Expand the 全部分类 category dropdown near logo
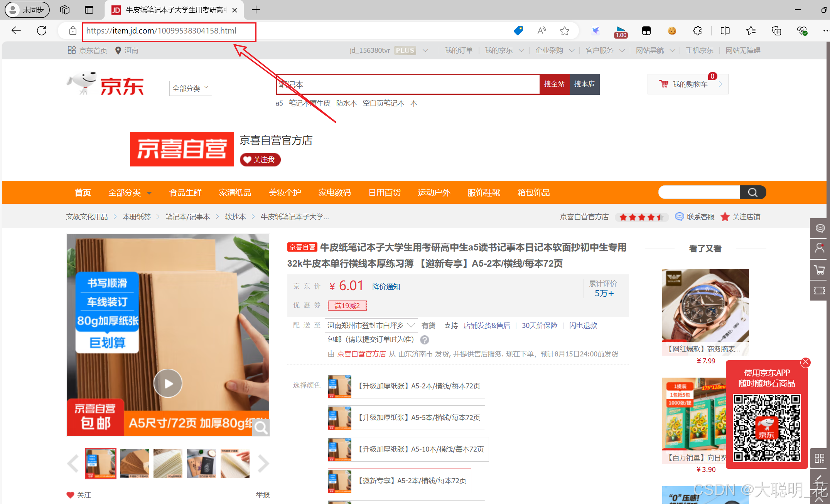This screenshot has height=504, width=830. tap(191, 88)
